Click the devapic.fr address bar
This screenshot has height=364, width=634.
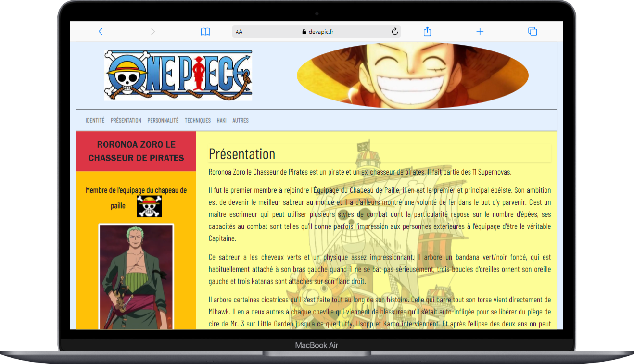tap(317, 32)
